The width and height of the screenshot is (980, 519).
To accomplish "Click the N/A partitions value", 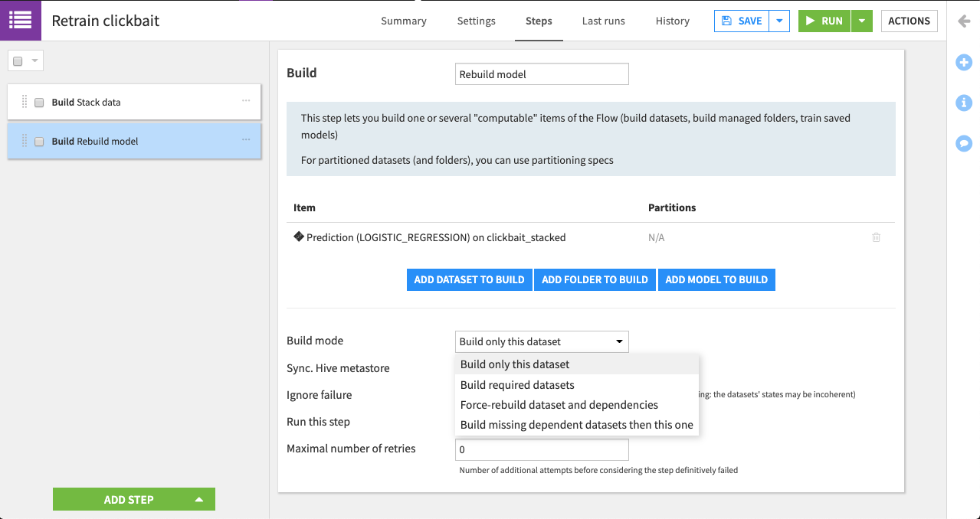I will [656, 237].
